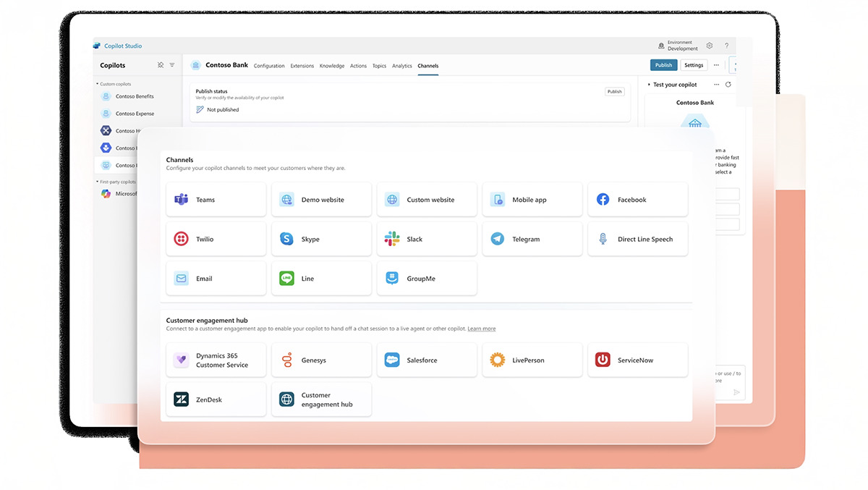868x490 pixels.
Task: Open the Settings button
Action: pyautogui.click(x=694, y=65)
